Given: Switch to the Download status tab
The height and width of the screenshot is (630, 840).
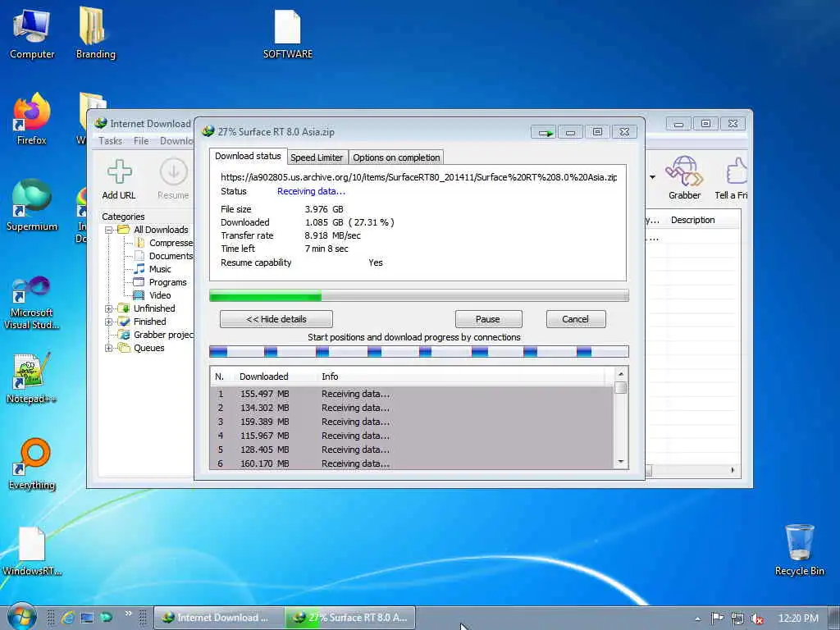Looking at the screenshot, I should [x=248, y=156].
